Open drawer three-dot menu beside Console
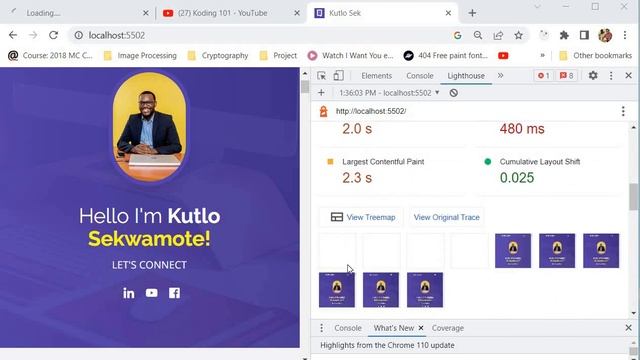Screen dimensions: 640x360 coord(322,328)
